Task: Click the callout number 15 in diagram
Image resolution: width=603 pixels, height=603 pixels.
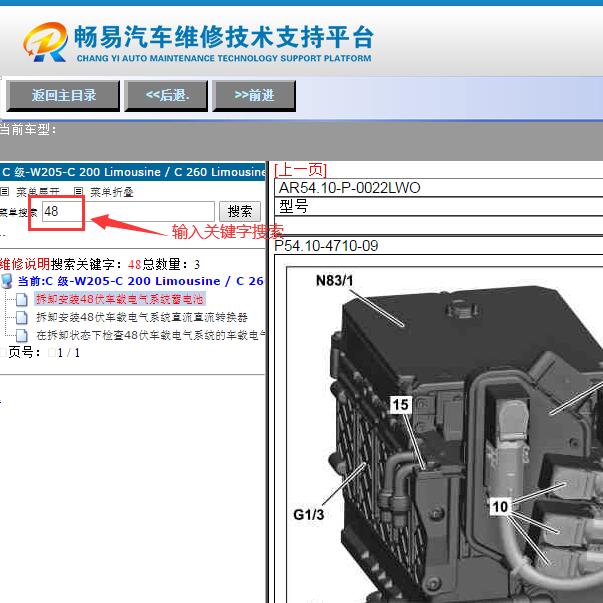Action: (x=400, y=405)
